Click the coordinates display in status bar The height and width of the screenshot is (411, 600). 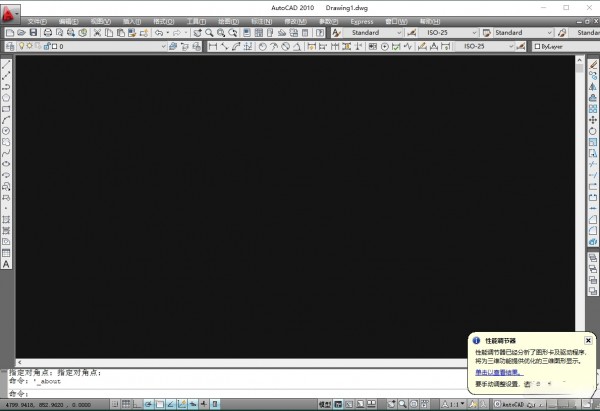[48, 404]
